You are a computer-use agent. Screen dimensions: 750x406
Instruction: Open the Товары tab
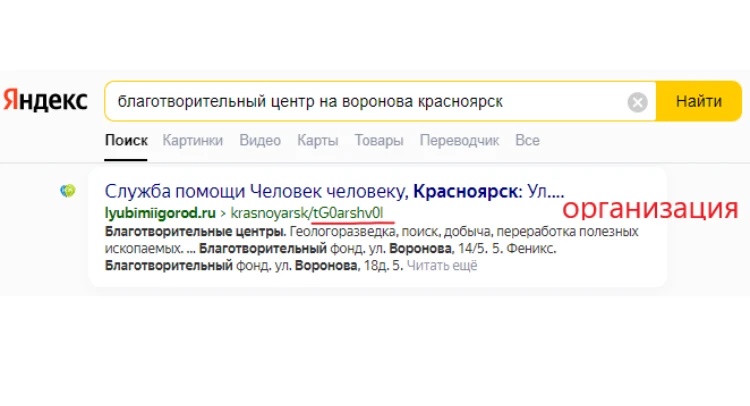(x=379, y=140)
